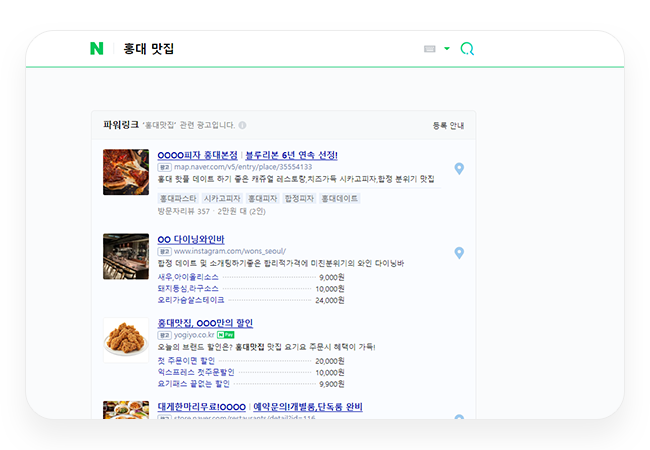Visit the yogiyo.co.kr URL
650x450 pixels.
pos(194,335)
